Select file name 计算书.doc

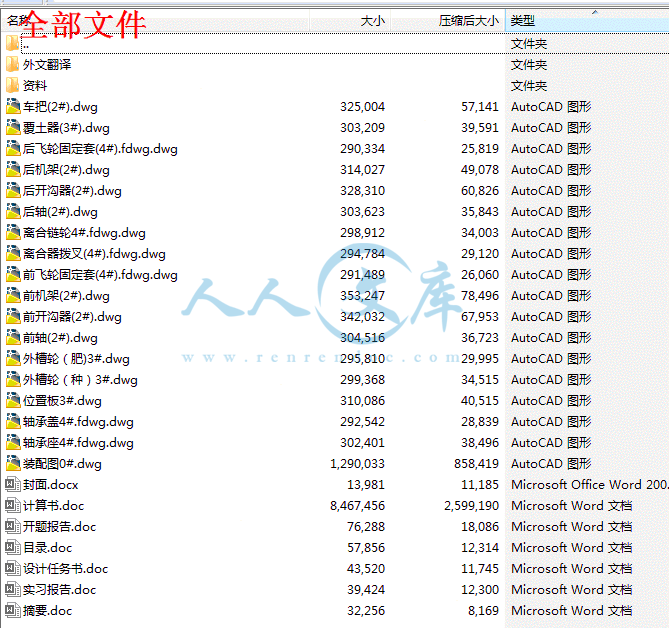(53, 506)
